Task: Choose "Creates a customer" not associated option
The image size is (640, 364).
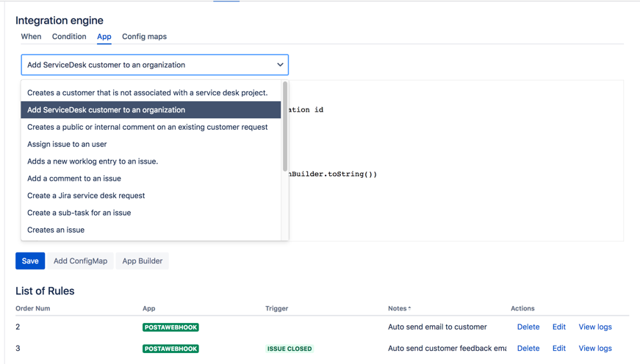Action: [147, 92]
